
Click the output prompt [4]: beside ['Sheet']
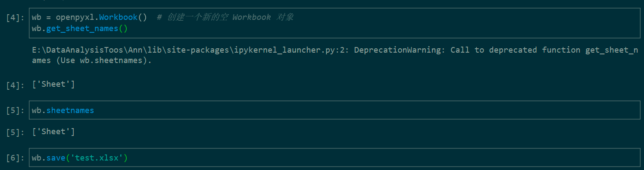(x=16, y=85)
